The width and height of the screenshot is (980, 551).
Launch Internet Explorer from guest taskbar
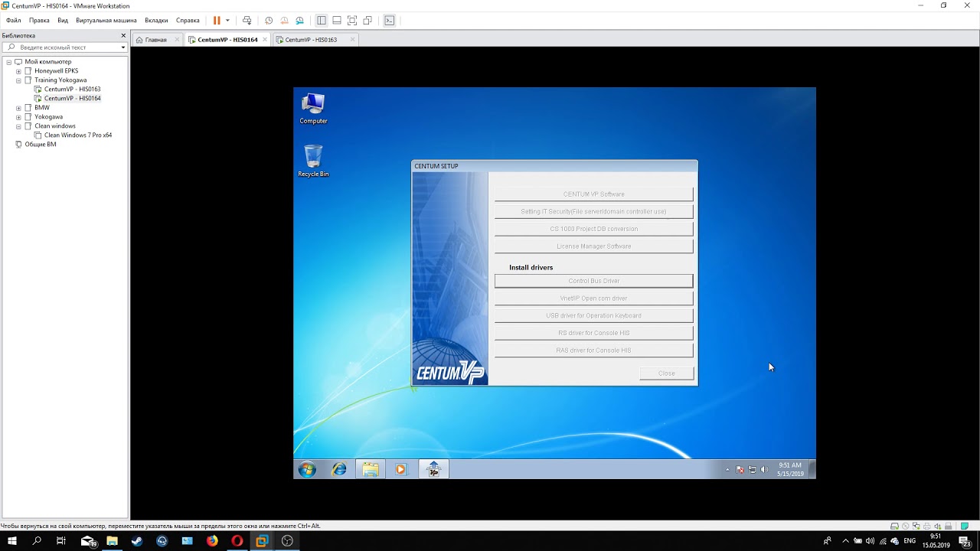pos(339,469)
